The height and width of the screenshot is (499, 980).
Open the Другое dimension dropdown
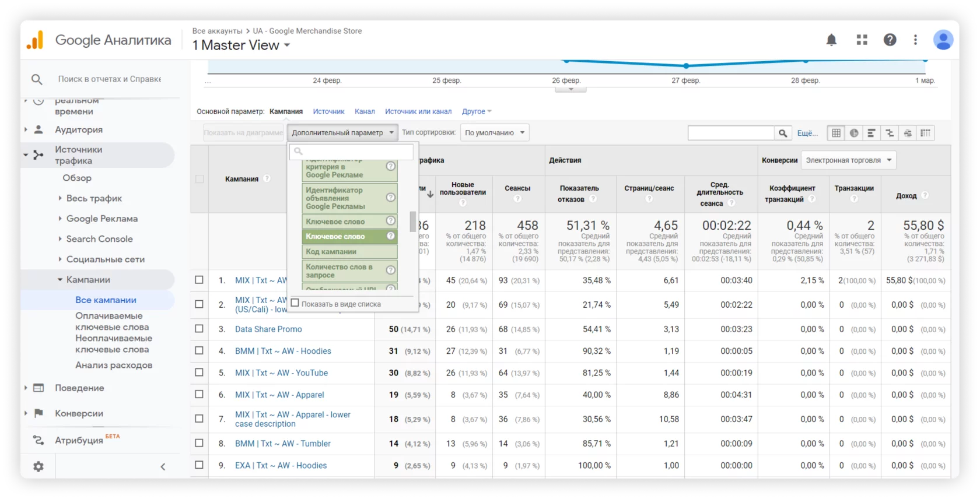(477, 111)
